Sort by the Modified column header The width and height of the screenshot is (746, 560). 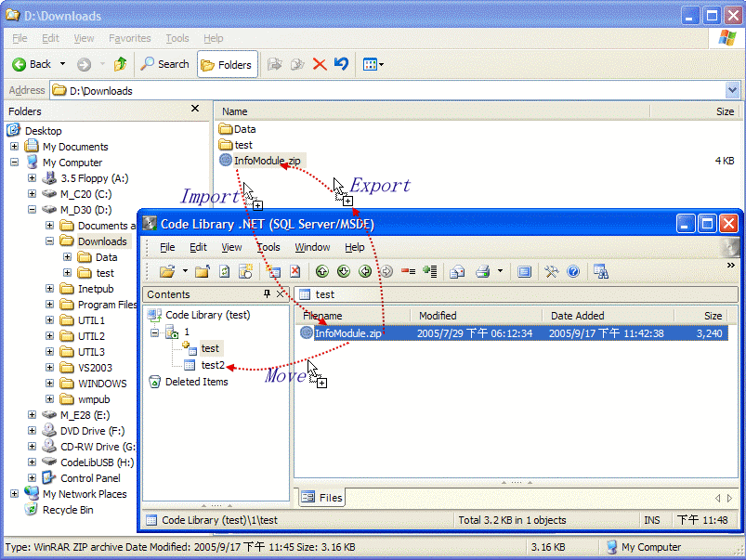click(x=476, y=316)
